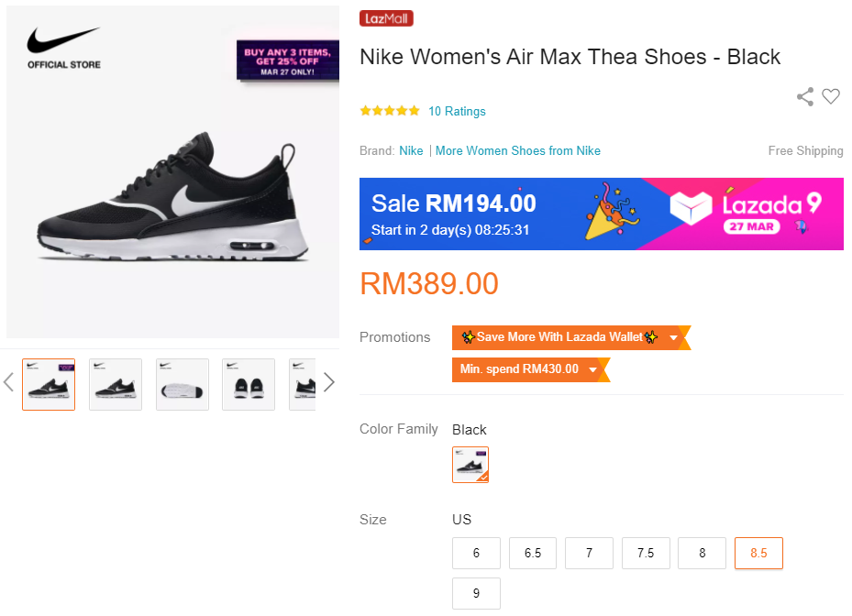Open More Women Shoes from Nike
This screenshot has height=616, width=852.
click(x=518, y=150)
